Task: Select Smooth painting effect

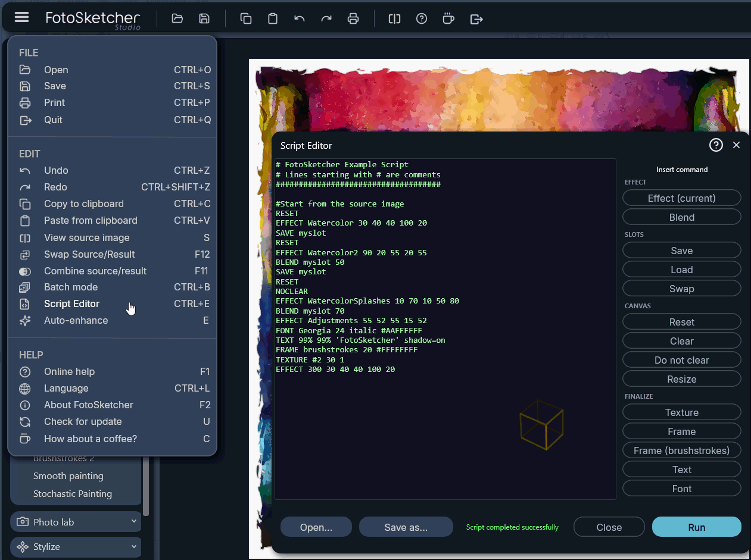Action: [x=68, y=476]
